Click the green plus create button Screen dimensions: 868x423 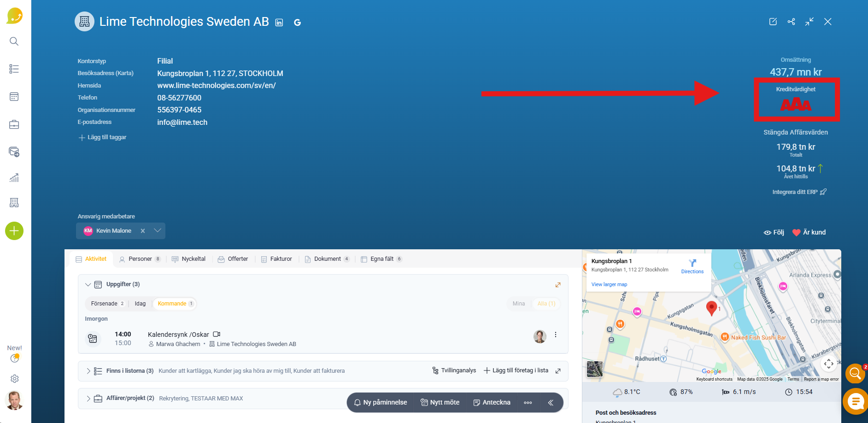coord(14,231)
